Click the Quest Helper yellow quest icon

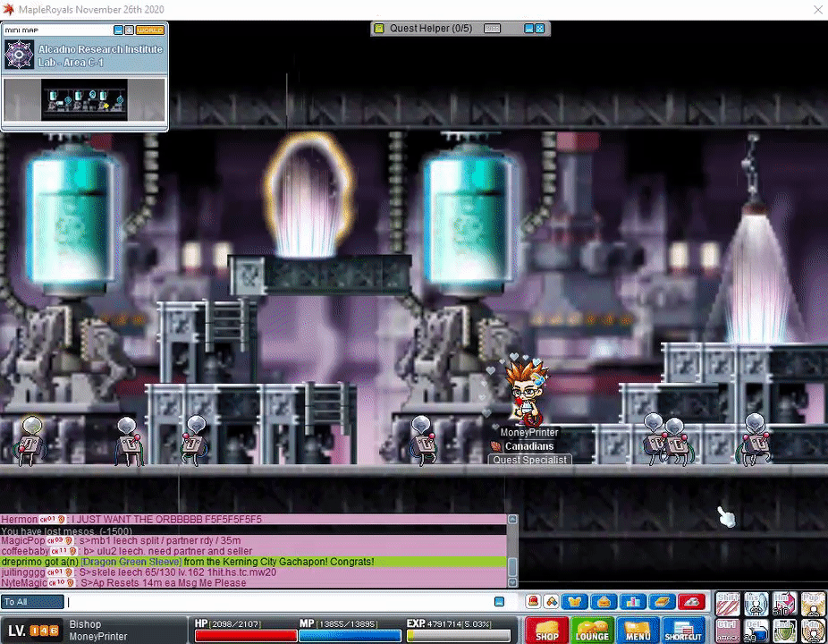coord(379,29)
